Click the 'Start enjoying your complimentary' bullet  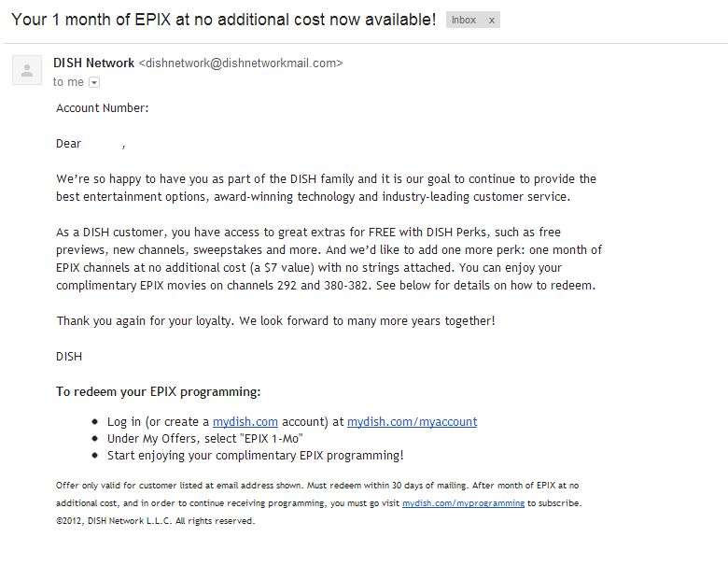point(256,456)
